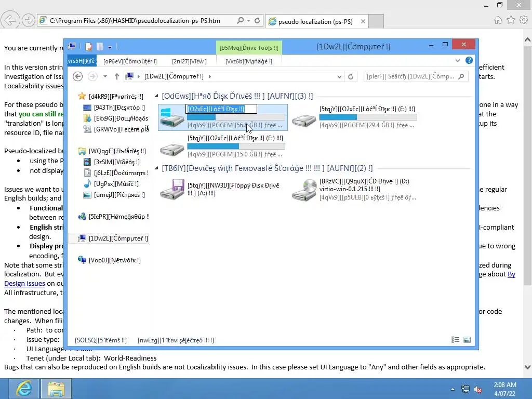Click Explorer's Forward navigation arrow
The width and height of the screenshot is (532, 399).
[92, 76]
